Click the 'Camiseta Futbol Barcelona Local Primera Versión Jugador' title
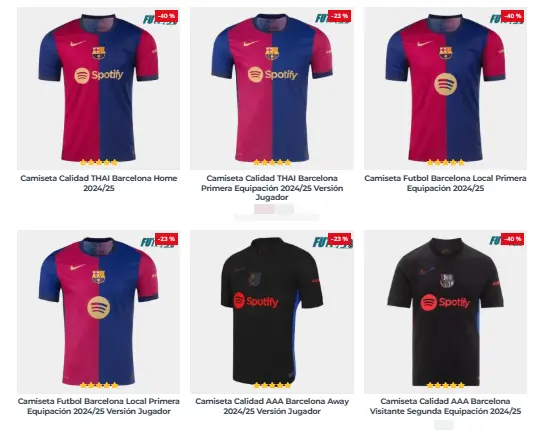The height and width of the screenshot is (442, 536). pyautogui.click(x=98, y=406)
